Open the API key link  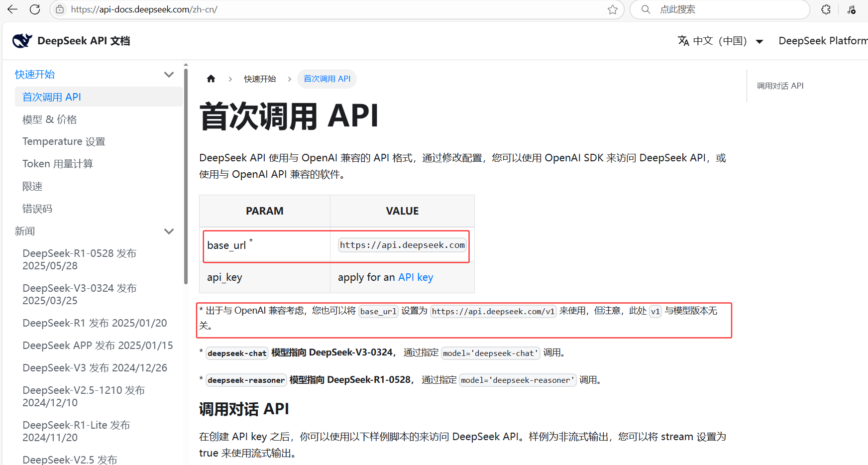pyautogui.click(x=416, y=277)
